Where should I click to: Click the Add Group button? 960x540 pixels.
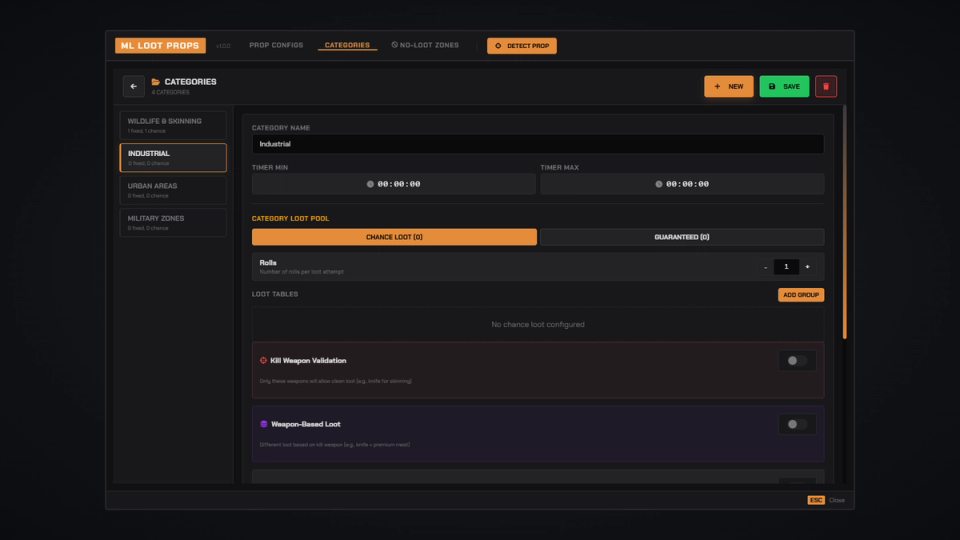(801, 294)
